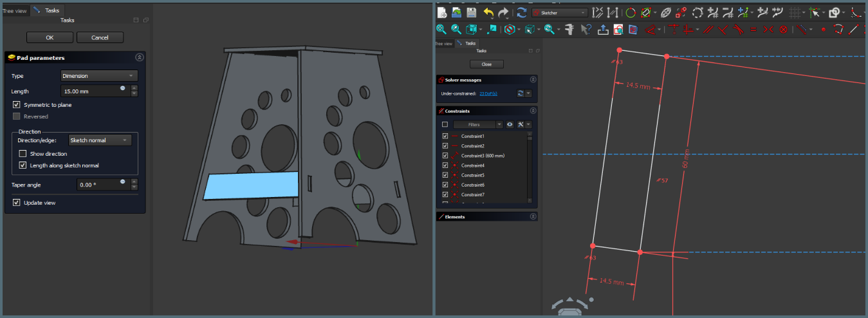Click Cancel in Pad tasks panel
868x318 pixels.
coord(100,37)
